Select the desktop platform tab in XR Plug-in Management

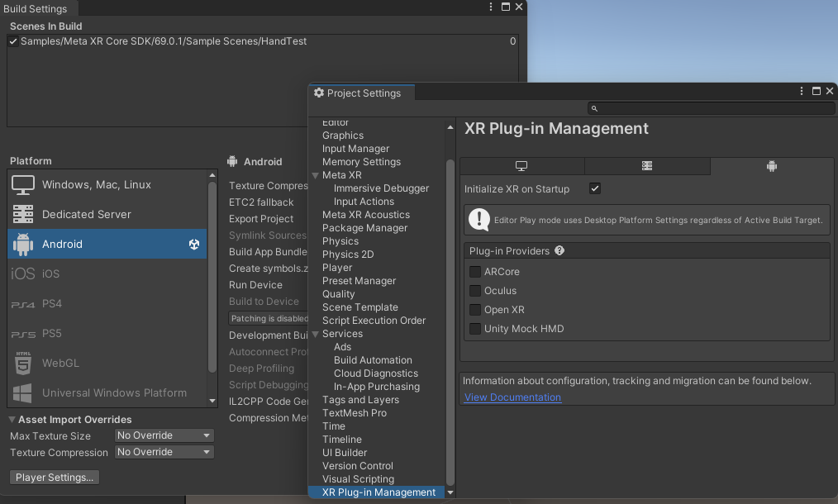click(521, 166)
